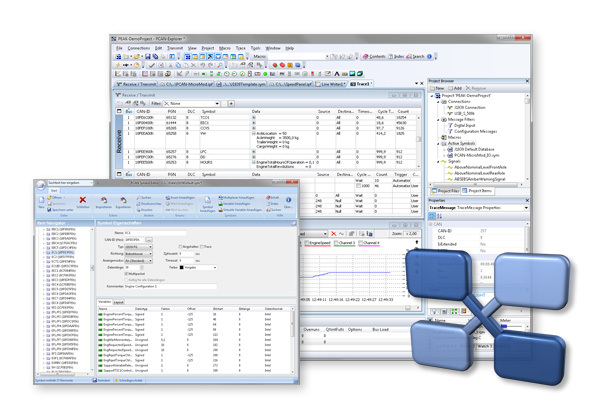
Task: Open the Macro combo box in the toolbar
Action: click(298, 56)
